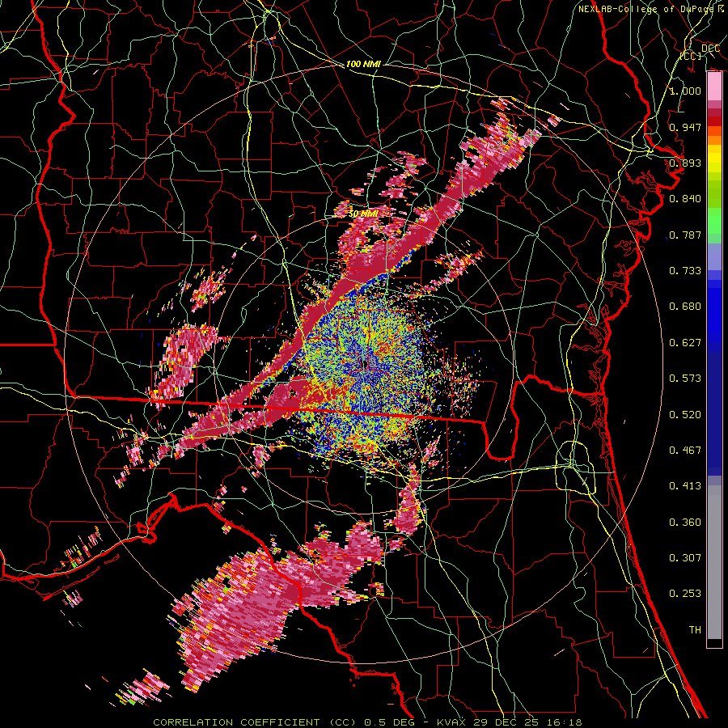Select the 0.627 scale value
728x728 pixels.
685,343
